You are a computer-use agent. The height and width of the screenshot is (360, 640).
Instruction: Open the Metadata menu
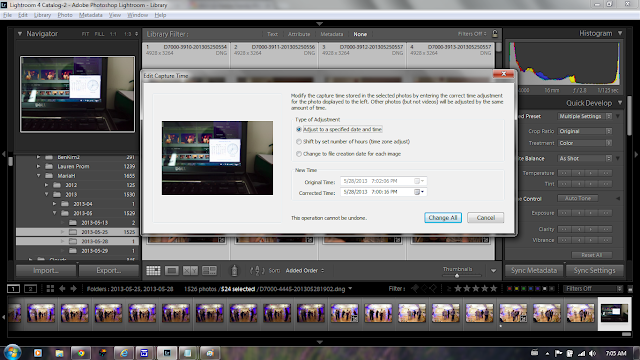(x=91, y=15)
